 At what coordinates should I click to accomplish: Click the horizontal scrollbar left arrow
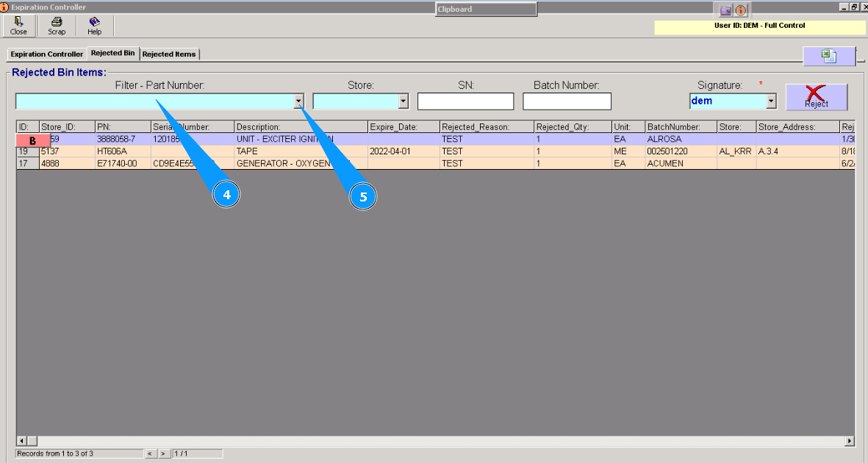coord(21,441)
